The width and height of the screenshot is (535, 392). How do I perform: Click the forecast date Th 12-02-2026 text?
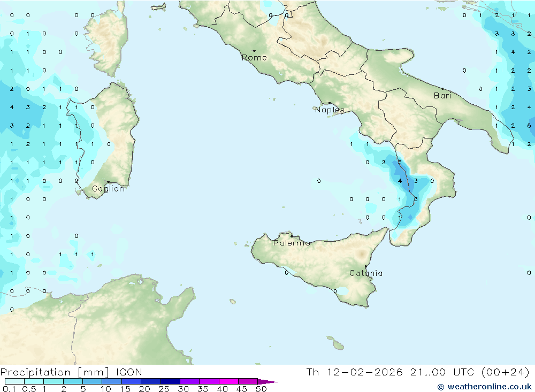(355, 372)
